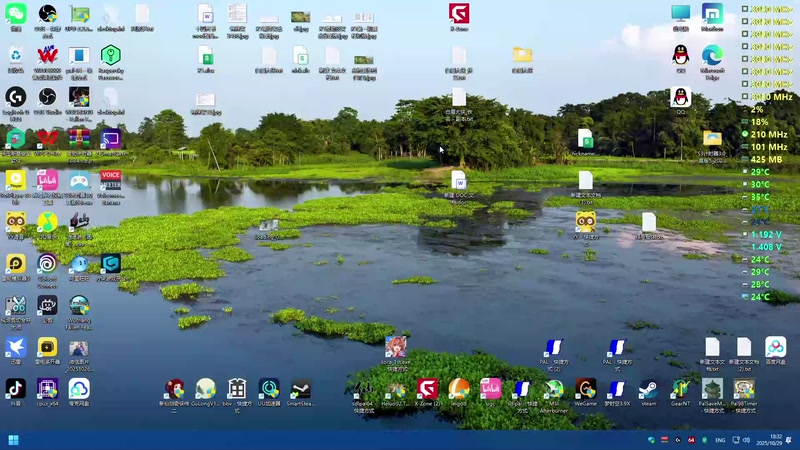The image size is (800, 450).
Task: Launch the GuLongV1 game shortcut
Action: click(206, 390)
